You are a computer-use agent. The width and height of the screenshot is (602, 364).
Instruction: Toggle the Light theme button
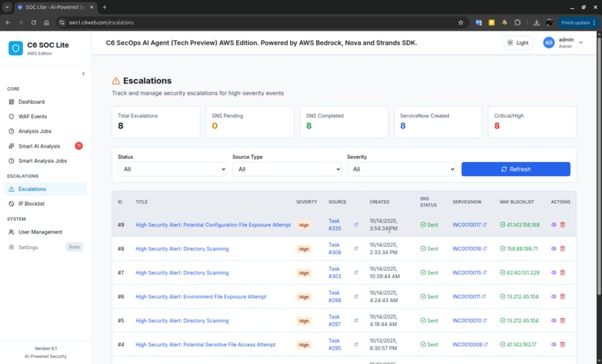tap(517, 43)
